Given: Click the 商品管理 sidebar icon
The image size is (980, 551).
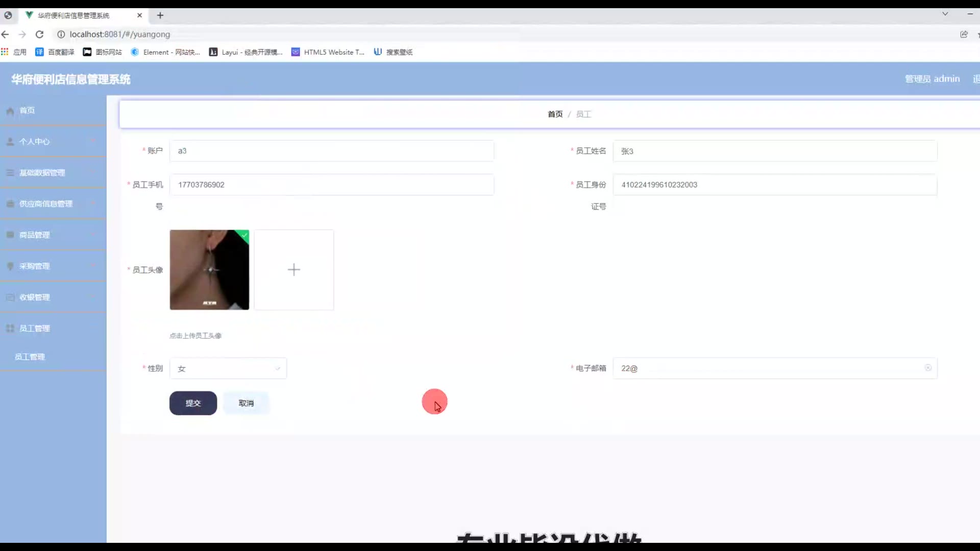Looking at the screenshot, I should pyautogui.click(x=10, y=235).
